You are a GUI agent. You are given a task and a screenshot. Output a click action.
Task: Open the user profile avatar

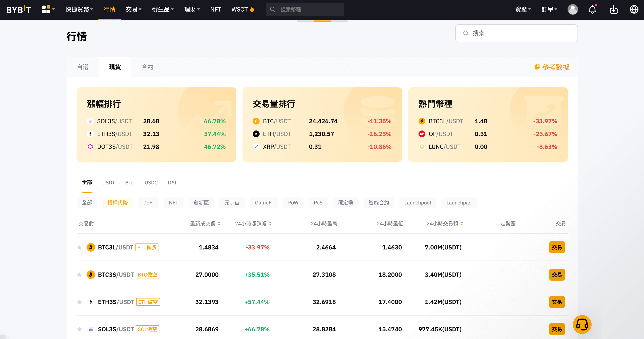(573, 10)
